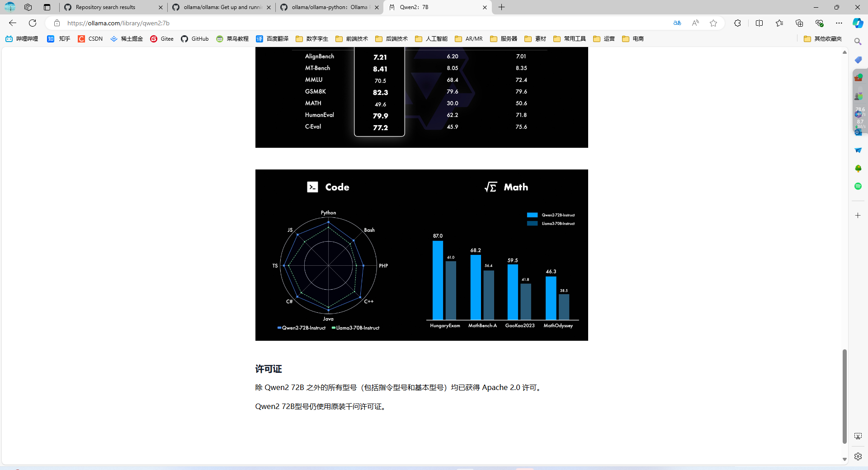868x470 pixels.
Task: Click the 许可证 section heading
Action: pos(269,369)
